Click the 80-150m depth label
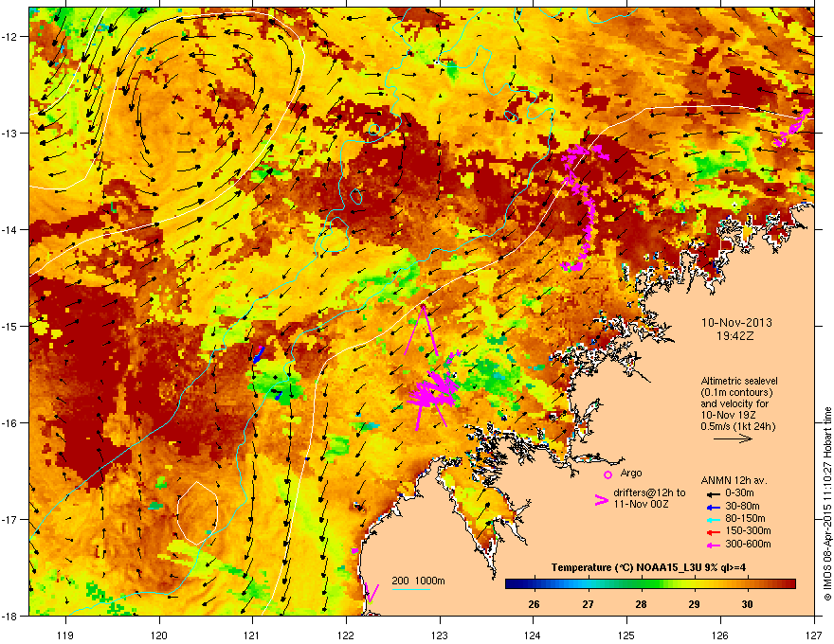The image size is (834, 644). (745, 519)
